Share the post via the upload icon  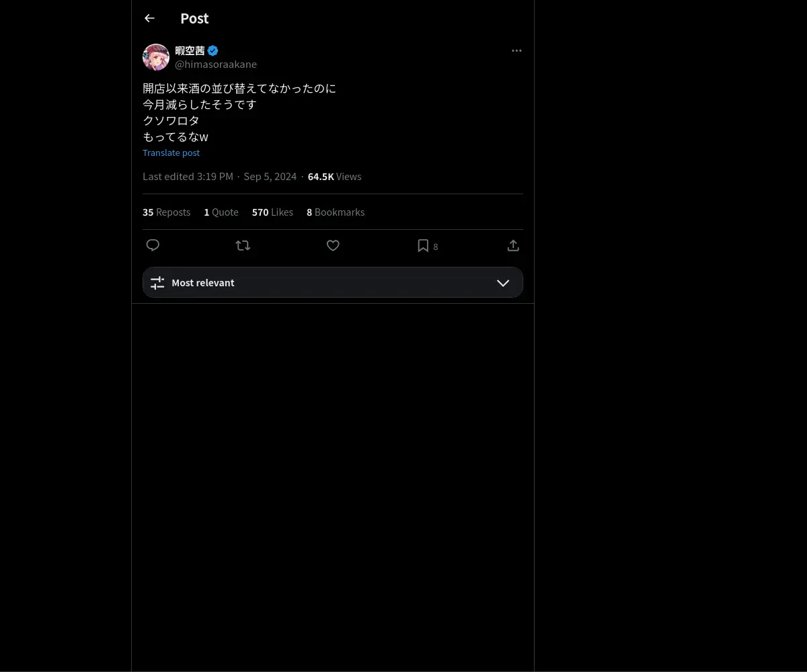[x=513, y=245]
